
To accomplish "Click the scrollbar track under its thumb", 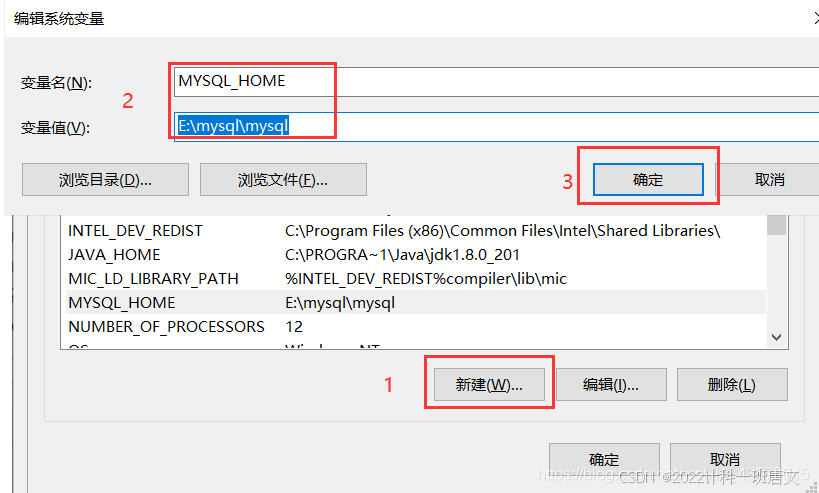I will [x=777, y=281].
